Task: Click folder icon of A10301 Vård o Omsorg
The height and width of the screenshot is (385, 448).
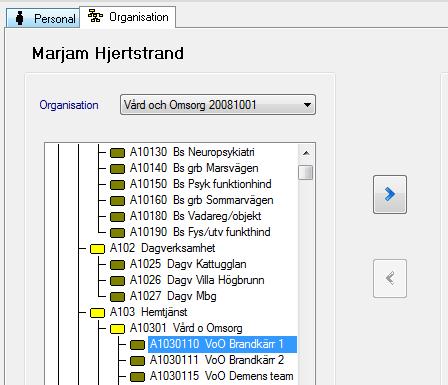Action: (x=117, y=329)
